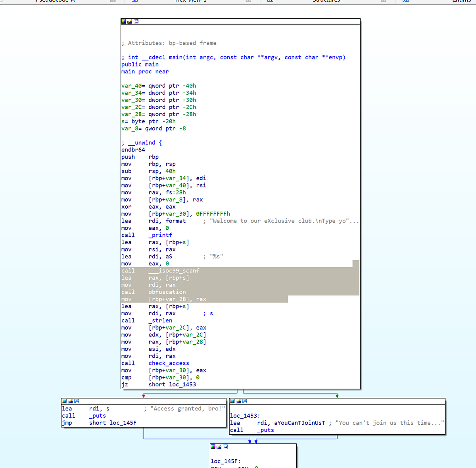
Task: Click the group icon on the Access granted node
Action: (77, 401)
